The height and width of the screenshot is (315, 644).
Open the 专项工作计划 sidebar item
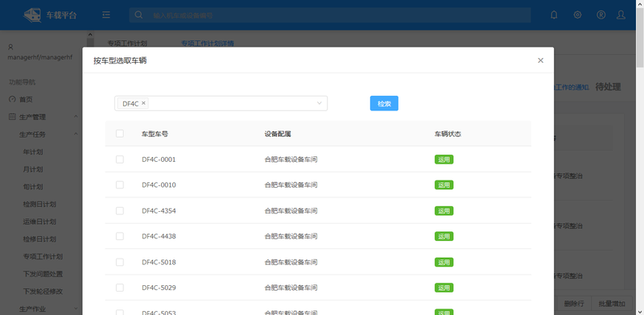point(43,257)
